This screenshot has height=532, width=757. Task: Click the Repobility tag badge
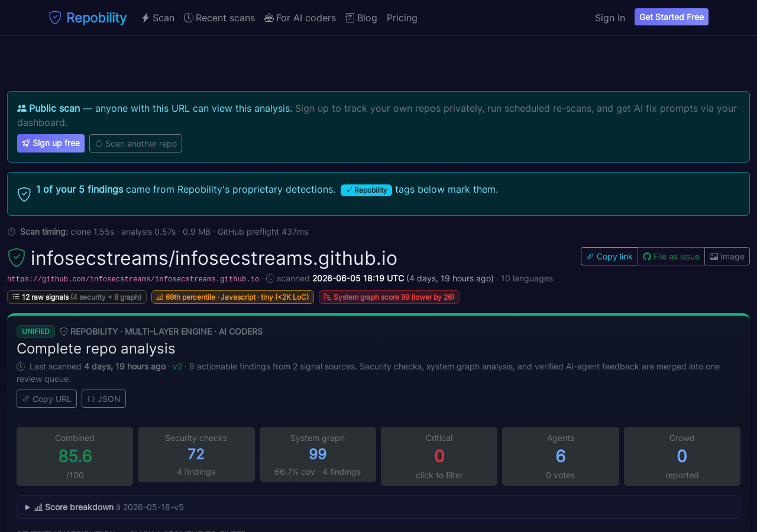tap(366, 190)
